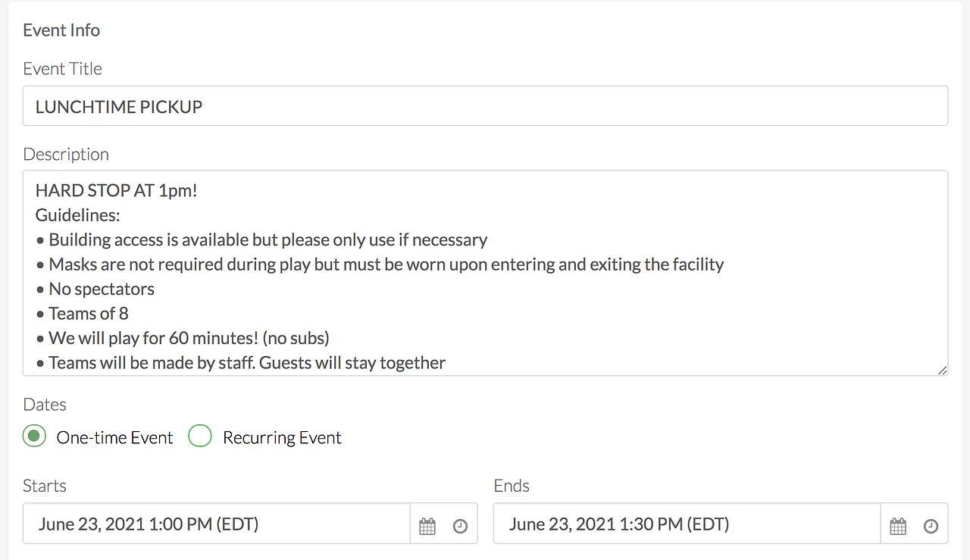The width and height of the screenshot is (970, 560).
Task: Open the Starts date calendar picker icon
Action: click(427, 526)
